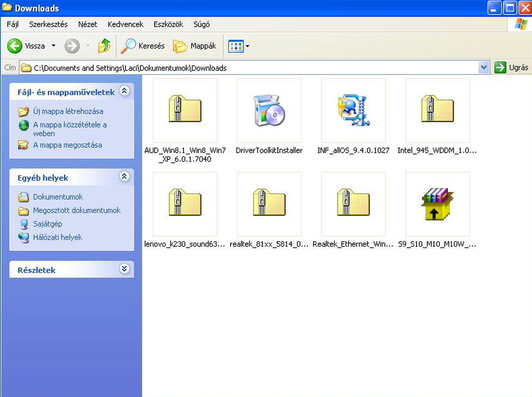Select the S9_S10_M10_M10W WinRAR archive icon
Screen dimensions: 532x397
coord(438,203)
